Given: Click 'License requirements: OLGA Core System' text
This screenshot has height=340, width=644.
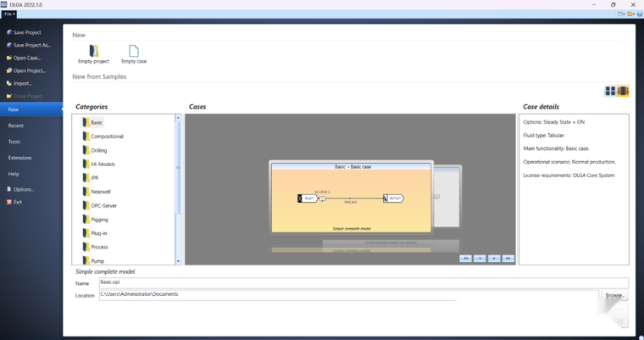Looking at the screenshot, I should (x=569, y=176).
